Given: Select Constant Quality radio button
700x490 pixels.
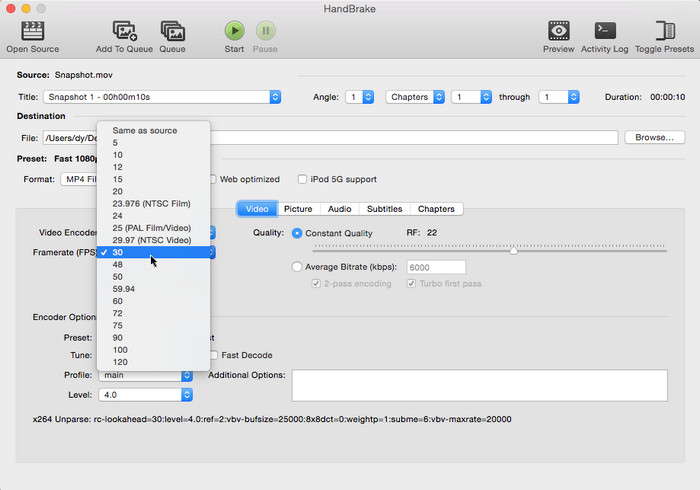Looking at the screenshot, I should point(297,233).
